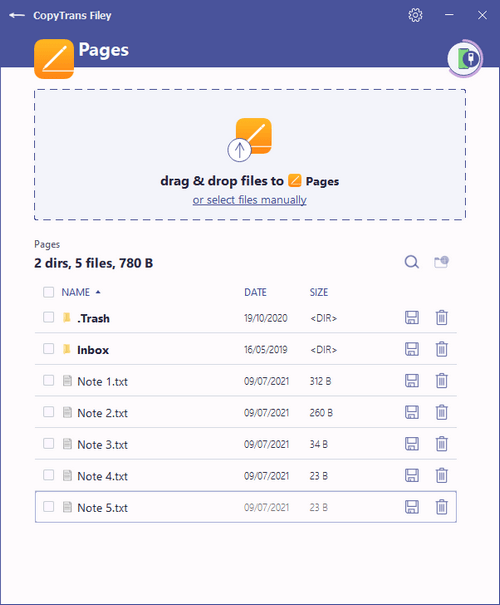Click the 'drag & drop files to' text
The image size is (500, 605).
(222, 181)
